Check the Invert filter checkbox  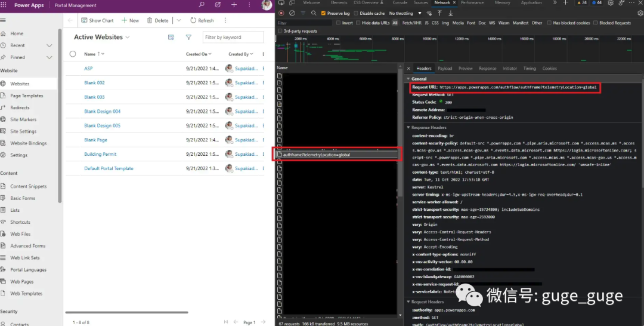point(338,23)
